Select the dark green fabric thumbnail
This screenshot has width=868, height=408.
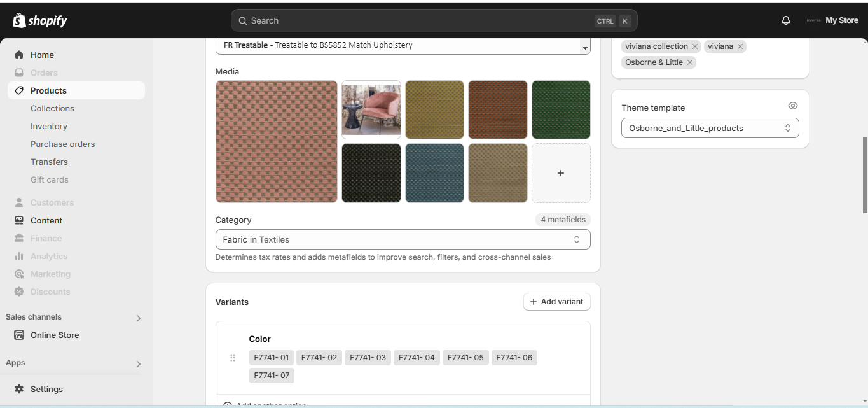click(x=561, y=109)
